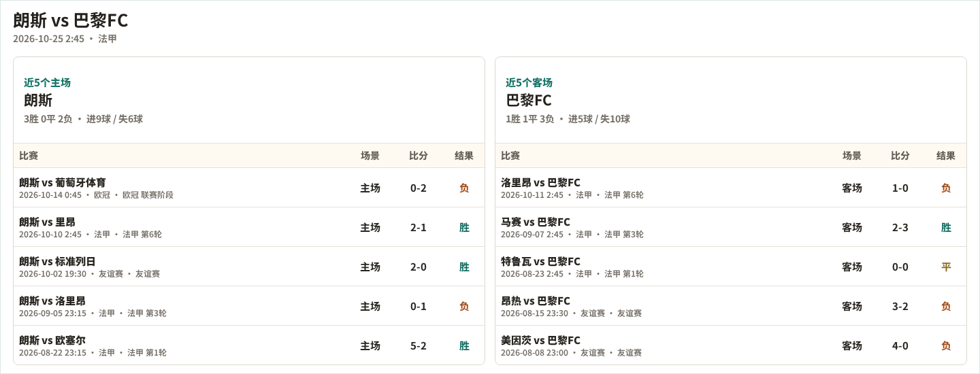
Task: Click 1胜 1平 3负 summary for 巴黎FC
Action: 568,119
